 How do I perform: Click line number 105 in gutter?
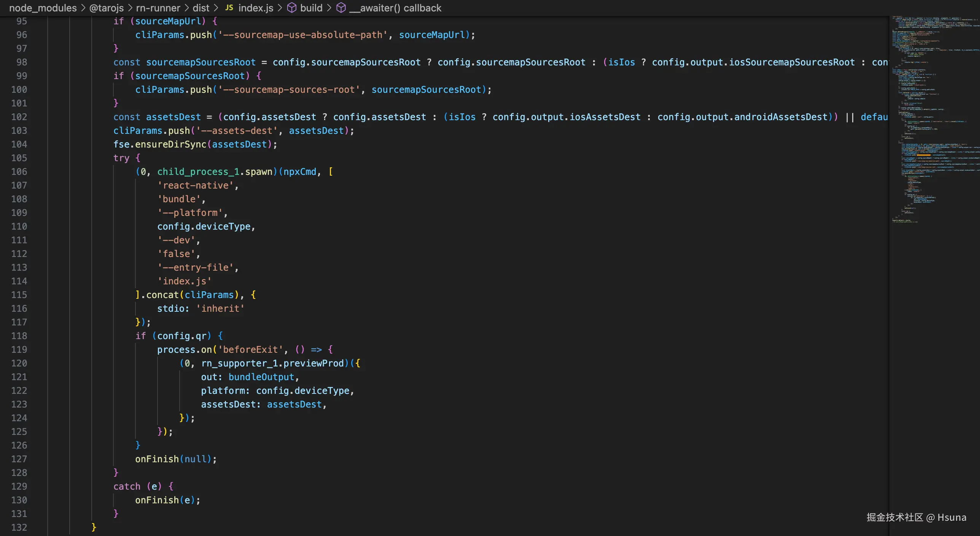pyautogui.click(x=19, y=158)
